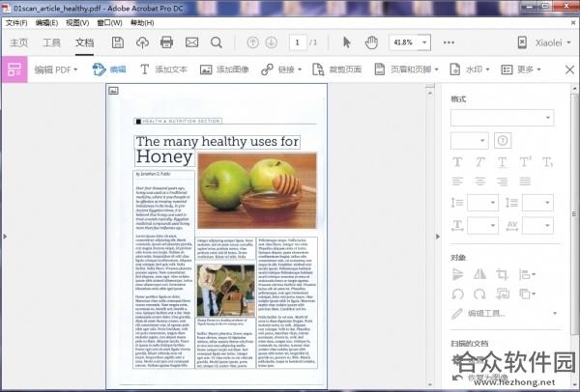The width and height of the screenshot is (580, 392).
Task: Go to previous page arrow button
Action: click(252, 42)
